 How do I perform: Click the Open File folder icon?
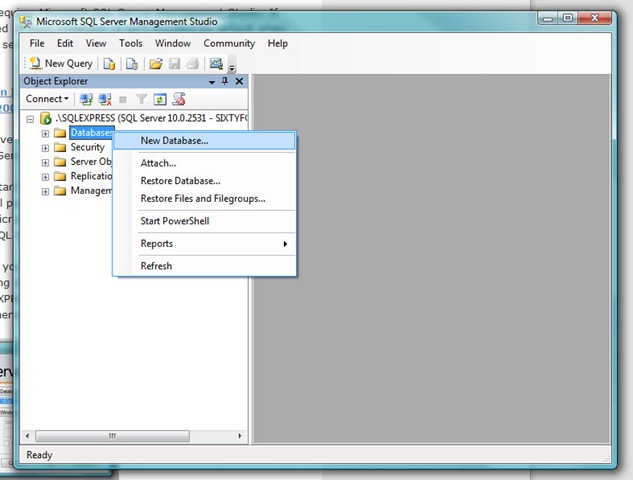[x=156, y=64]
